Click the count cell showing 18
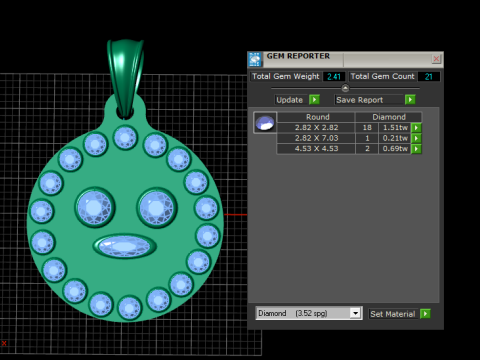This screenshot has width=480, height=360. [367, 128]
